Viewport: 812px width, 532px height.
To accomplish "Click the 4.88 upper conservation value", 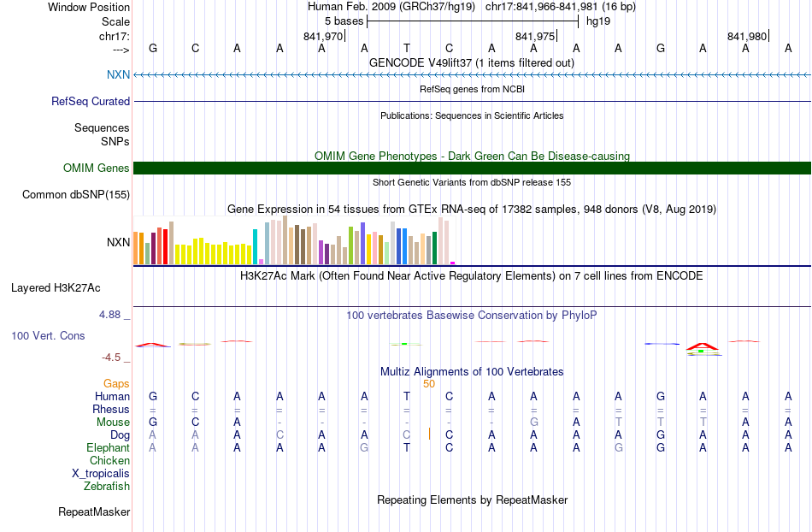I will click(x=109, y=315).
